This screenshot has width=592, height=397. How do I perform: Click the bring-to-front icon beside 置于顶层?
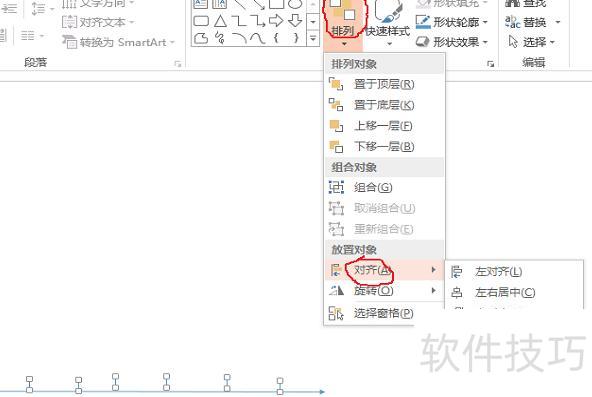[336, 84]
